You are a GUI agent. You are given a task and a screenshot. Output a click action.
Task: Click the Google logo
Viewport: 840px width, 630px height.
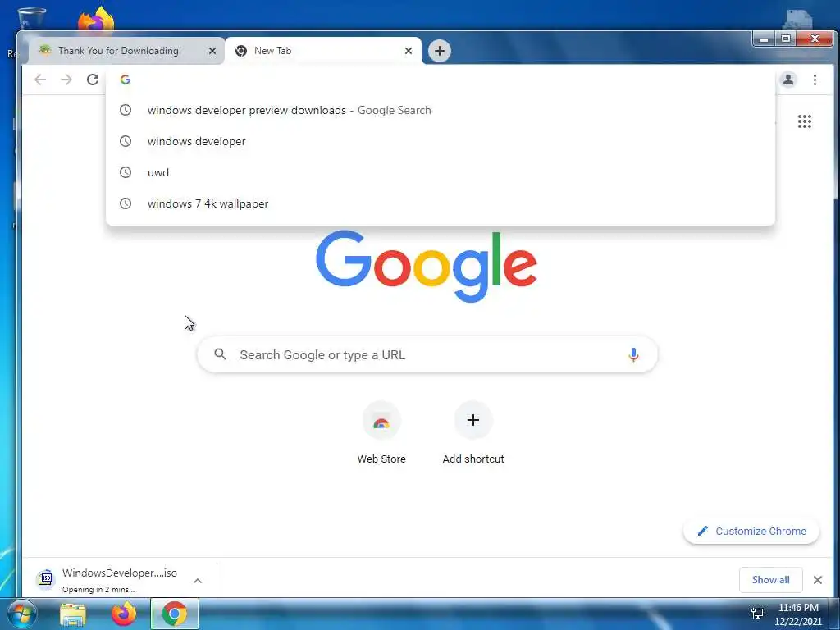[427, 266]
